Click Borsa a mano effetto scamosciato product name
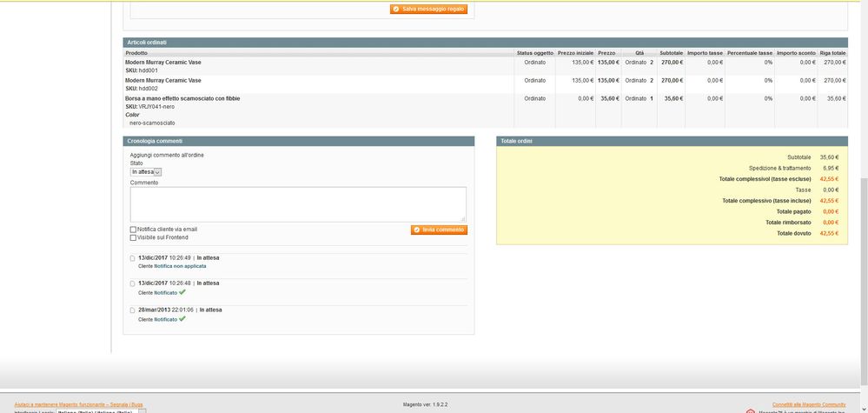This screenshot has height=413, width=868. (182, 98)
